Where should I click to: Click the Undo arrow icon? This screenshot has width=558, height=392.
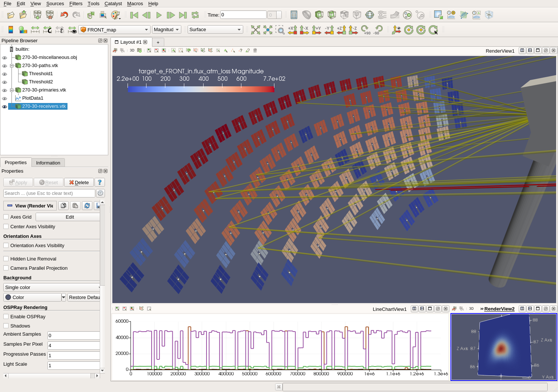click(x=64, y=15)
